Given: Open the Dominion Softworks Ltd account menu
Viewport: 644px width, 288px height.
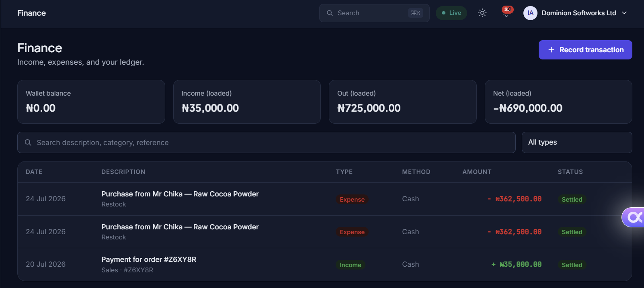Looking at the screenshot, I should 575,13.
